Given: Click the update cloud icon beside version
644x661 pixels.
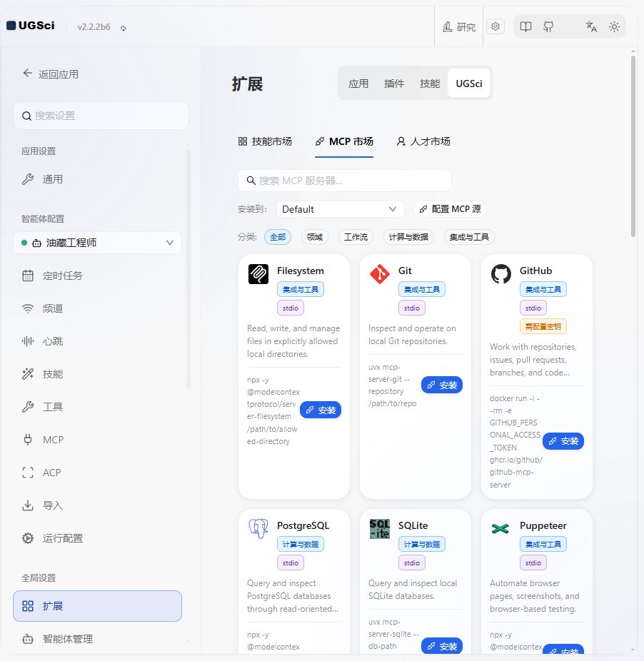Looking at the screenshot, I should click(123, 29).
